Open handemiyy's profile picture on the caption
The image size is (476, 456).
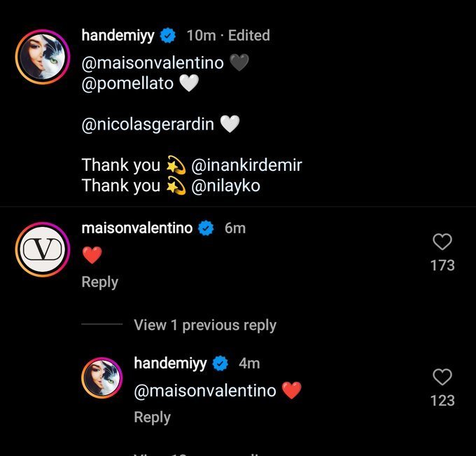pyautogui.click(x=41, y=56)
